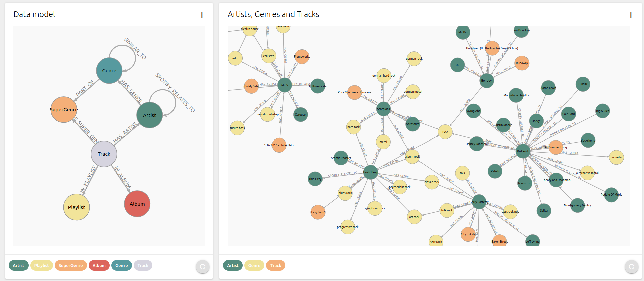Select the Uriah Heep artist node
Image resolution: width=644 pixels, height=281 pixels.
370,172
